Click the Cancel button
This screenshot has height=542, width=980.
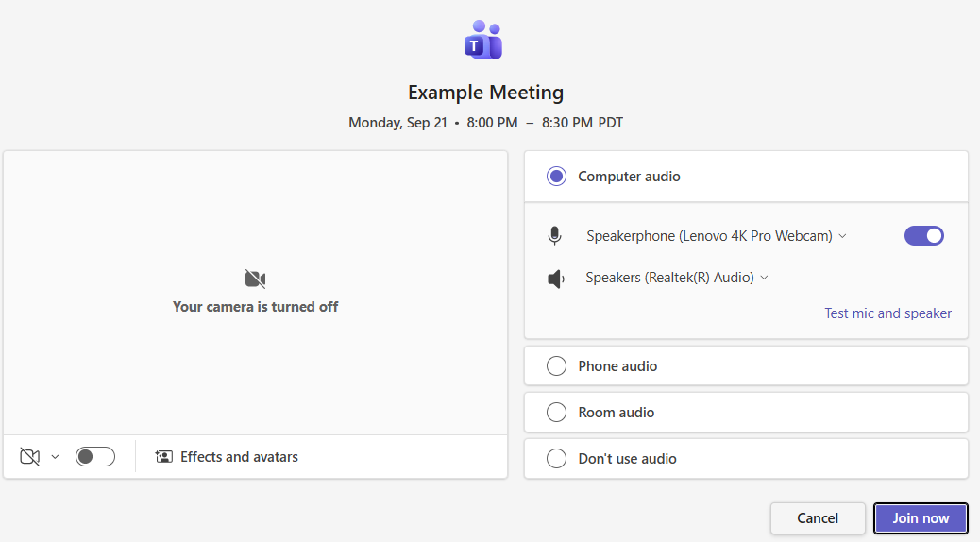pos(818,518)
